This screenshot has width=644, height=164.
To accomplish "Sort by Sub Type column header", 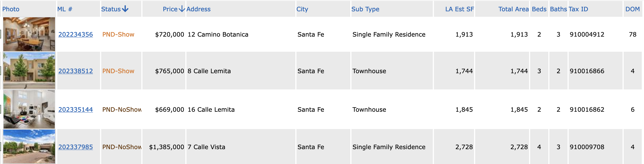I will [365, 9].
